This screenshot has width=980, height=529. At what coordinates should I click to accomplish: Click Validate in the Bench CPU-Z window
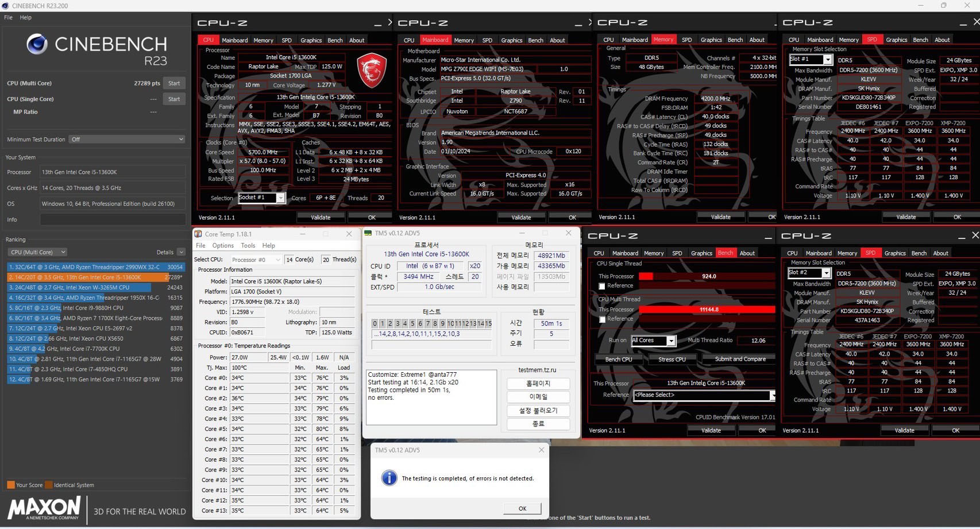click(x=711, y=430)
